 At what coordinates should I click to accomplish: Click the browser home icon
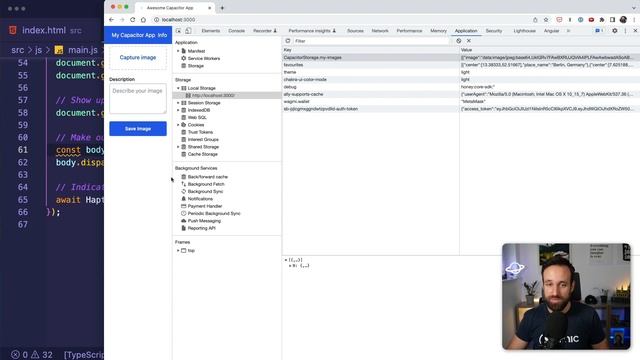click(x=143, y=20)
